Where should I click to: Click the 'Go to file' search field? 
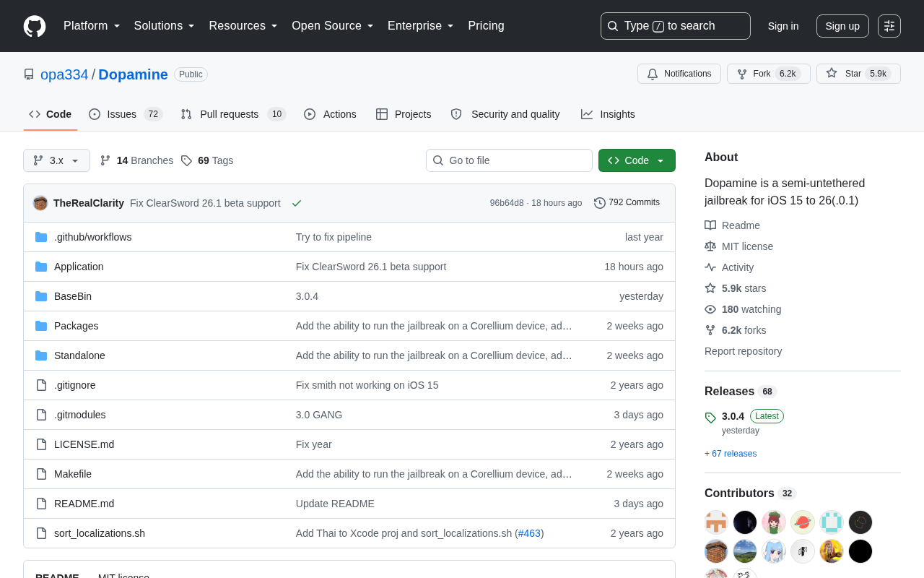pos(509,160)
